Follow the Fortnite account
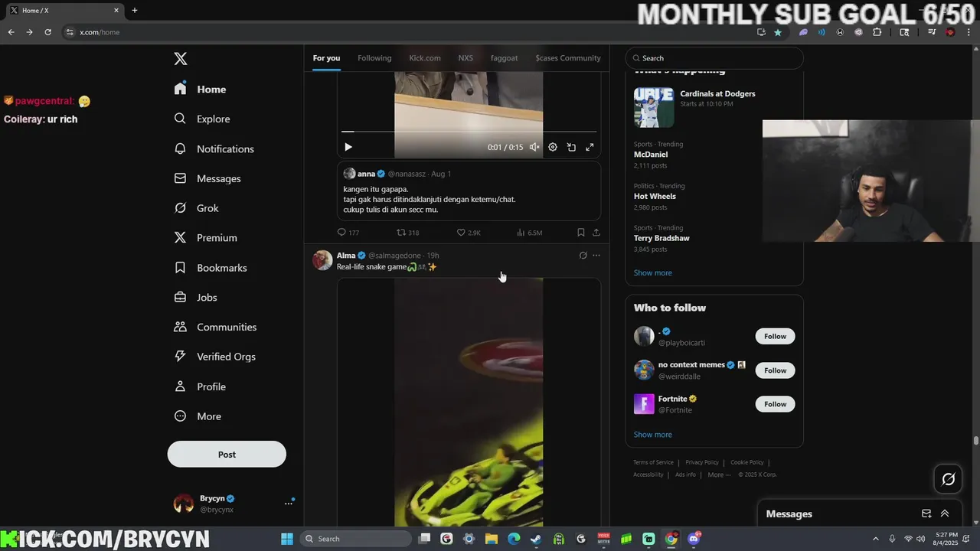980x551 pixels. [x=775, y=404]
